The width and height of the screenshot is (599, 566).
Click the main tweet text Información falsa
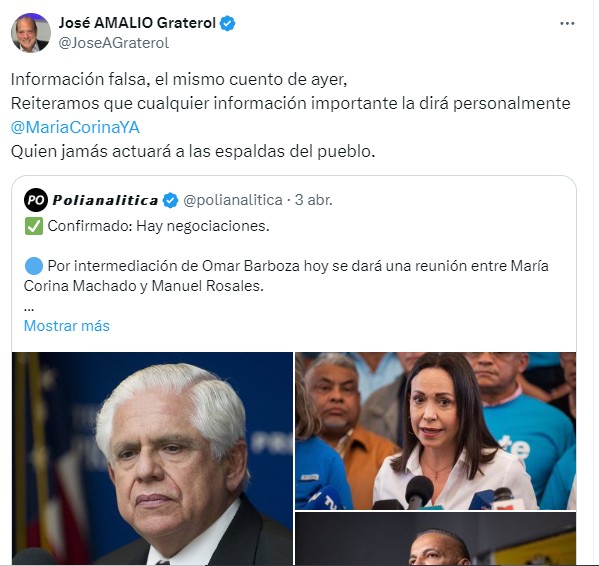coord(179,79)
